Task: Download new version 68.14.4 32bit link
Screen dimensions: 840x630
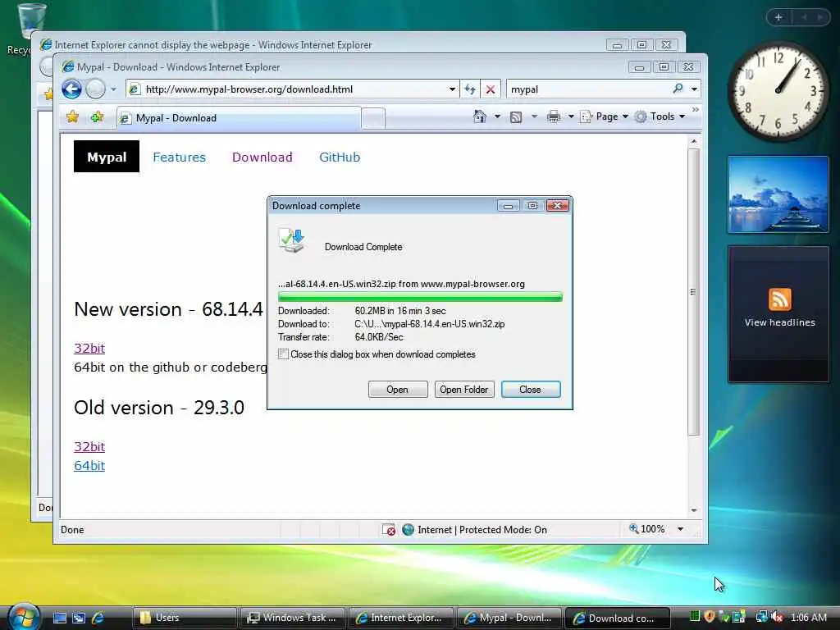Action: 89,348
